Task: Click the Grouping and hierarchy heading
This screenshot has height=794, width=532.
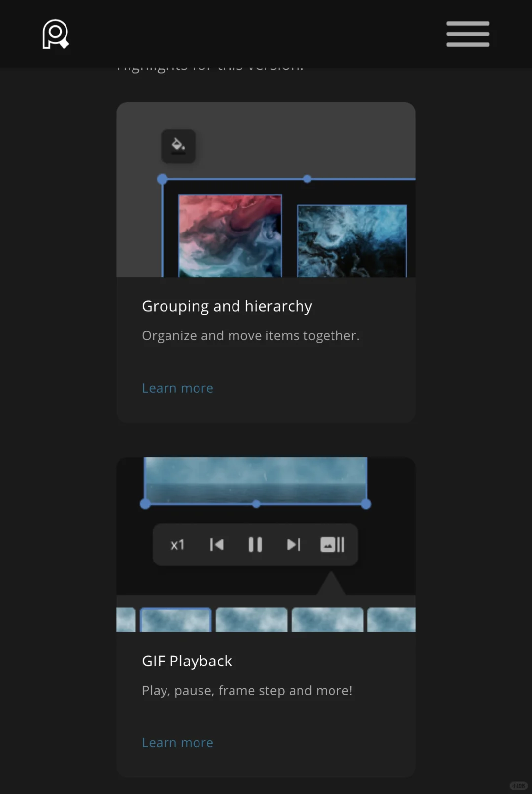Action: 227,306
